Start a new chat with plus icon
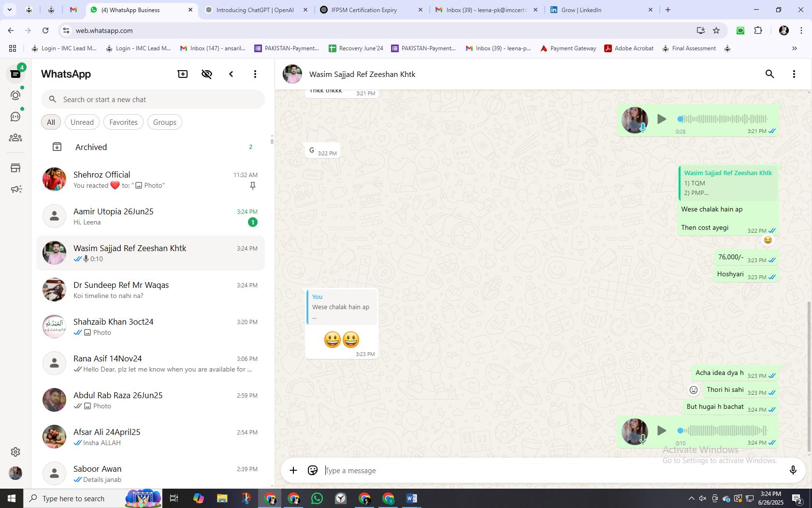The width and height of the screenshot is (812, 508). click(x=183, y=74)
